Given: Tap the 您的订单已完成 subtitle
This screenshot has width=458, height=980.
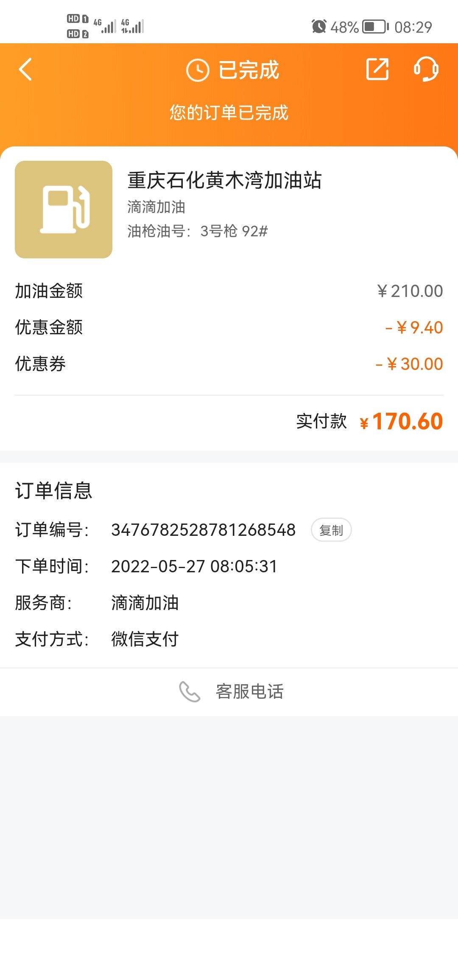Looking at the screenshot, I should click(x=229, y=113).
